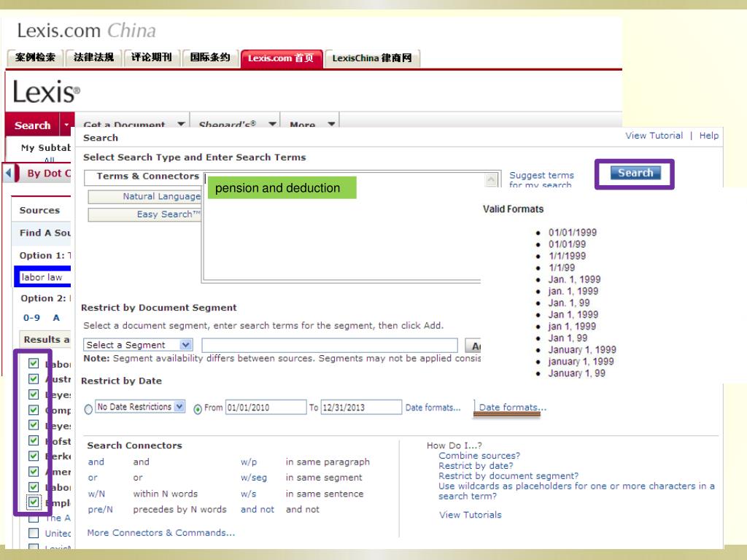Open the LexisChina 律商网 tab

372,58
